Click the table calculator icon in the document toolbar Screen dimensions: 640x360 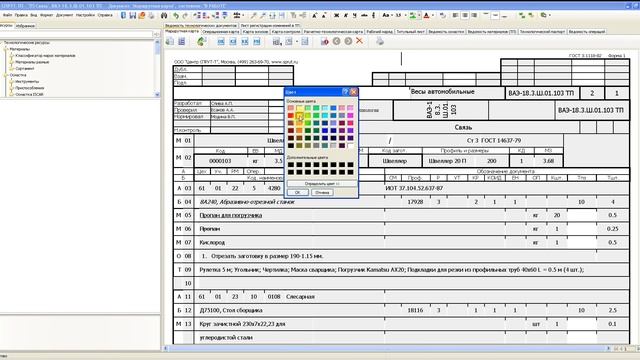[x=277, y=41]
